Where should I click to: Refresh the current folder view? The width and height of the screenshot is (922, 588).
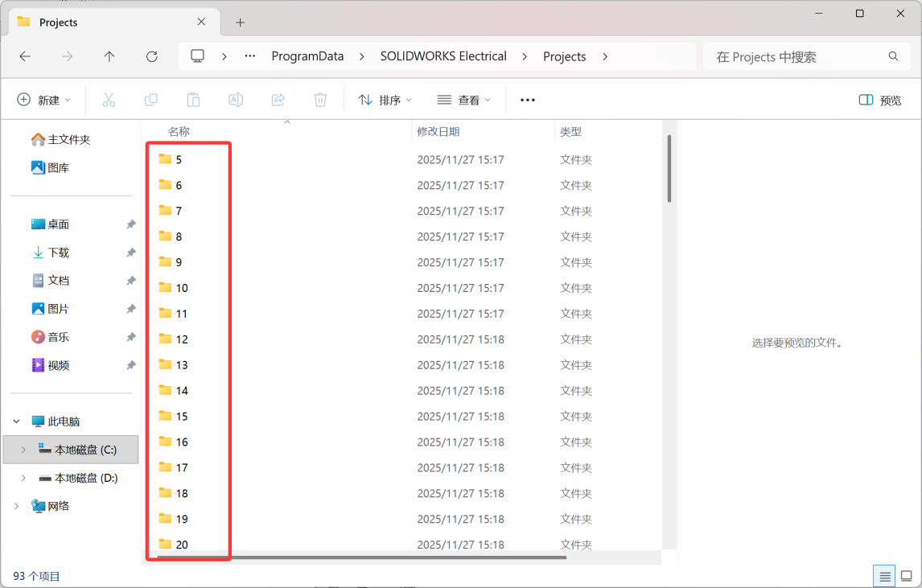point(151,56)
